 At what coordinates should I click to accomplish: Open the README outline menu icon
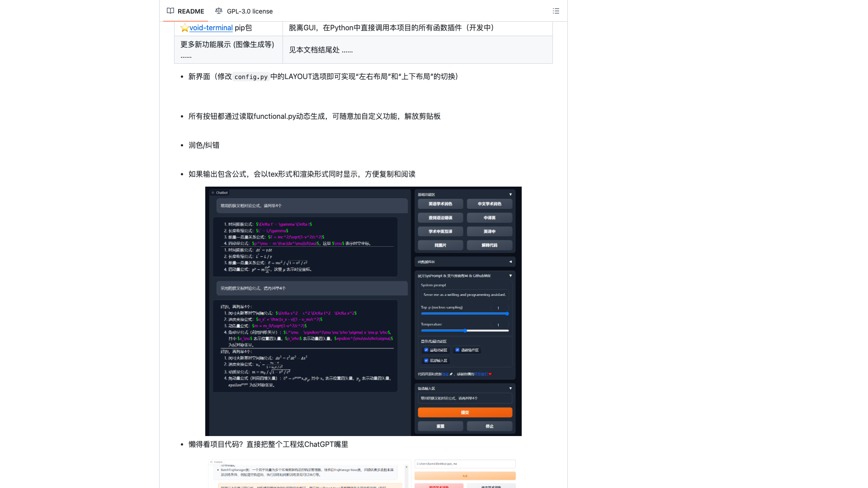point(556,11)
